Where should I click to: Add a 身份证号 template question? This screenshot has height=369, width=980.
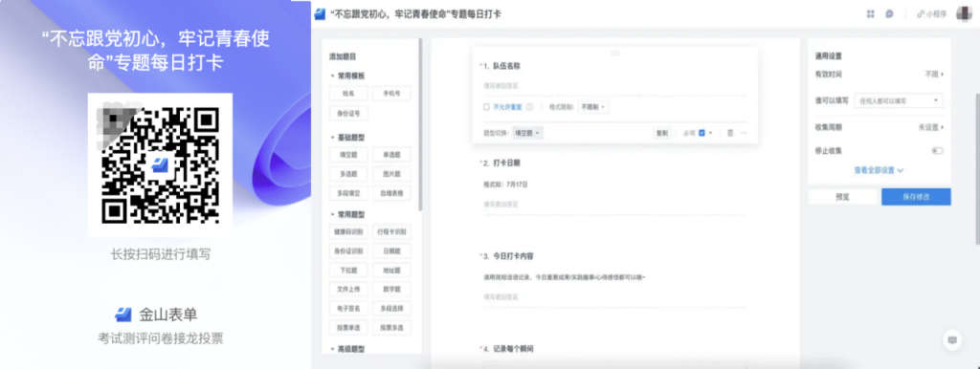click(x=348, y=113)
